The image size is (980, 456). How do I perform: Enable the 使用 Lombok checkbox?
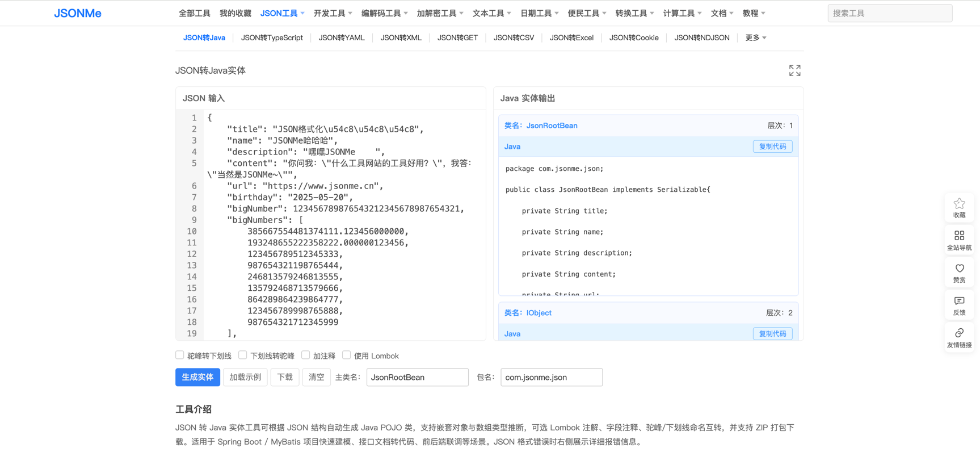tap(347, 355)
